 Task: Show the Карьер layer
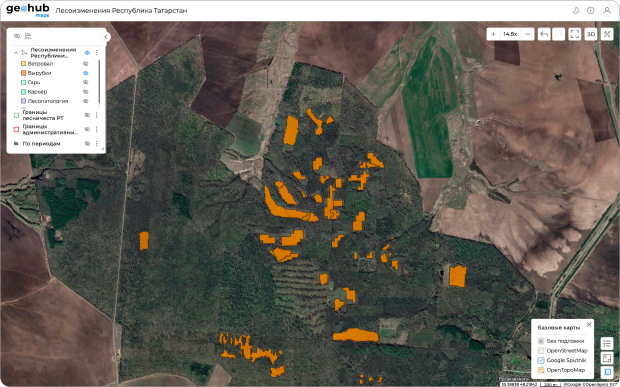(85, 92)
